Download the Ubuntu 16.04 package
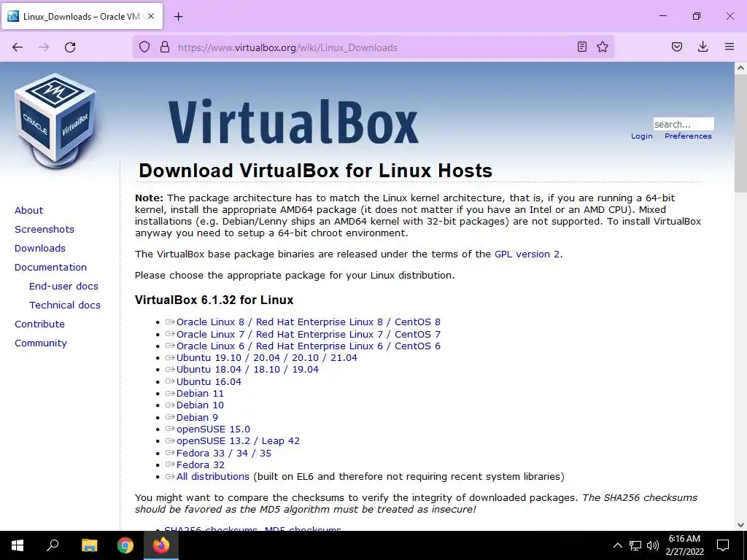This screenshot has width=747, height=560. tap(209, 382)
